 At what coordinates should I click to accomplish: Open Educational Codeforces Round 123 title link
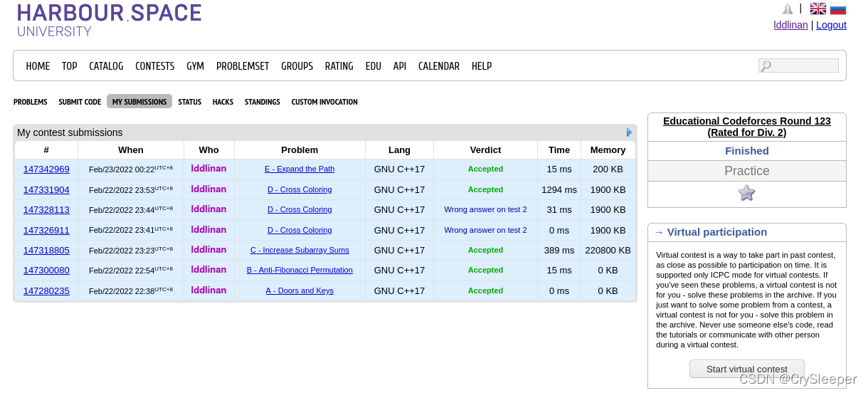(x=747, y=127)
